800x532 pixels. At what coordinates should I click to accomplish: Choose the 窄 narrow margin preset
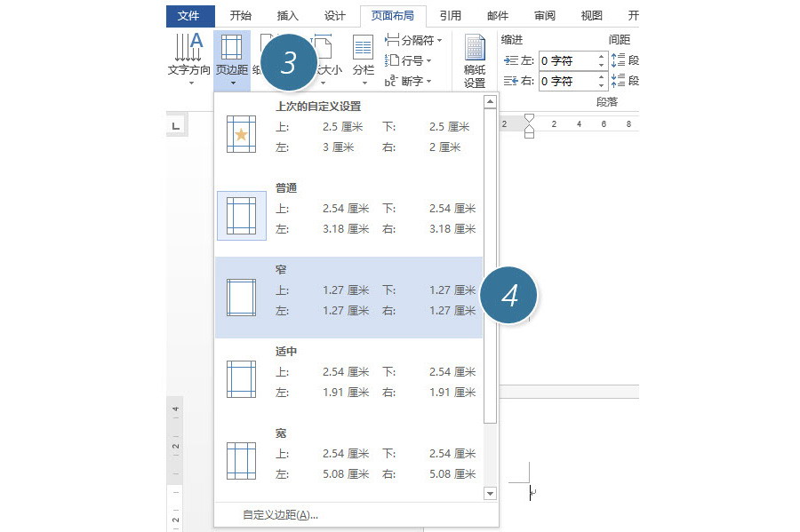pyautogui.click(x=349, y=297)
